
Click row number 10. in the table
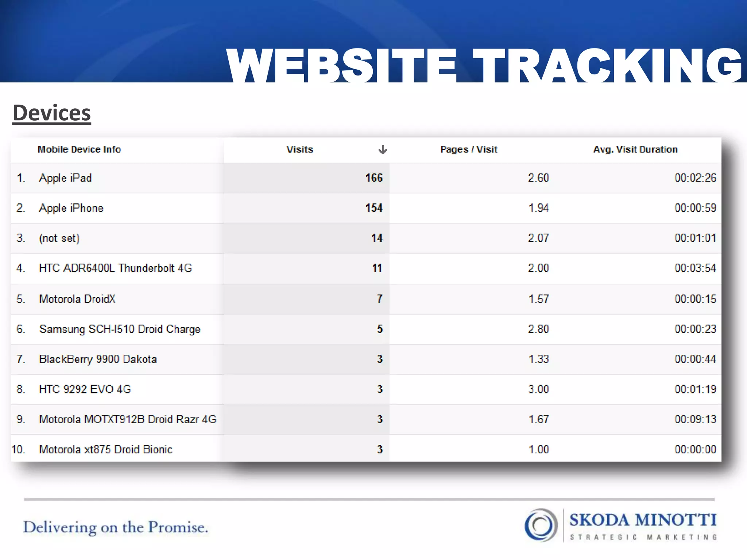pos(18,450)
